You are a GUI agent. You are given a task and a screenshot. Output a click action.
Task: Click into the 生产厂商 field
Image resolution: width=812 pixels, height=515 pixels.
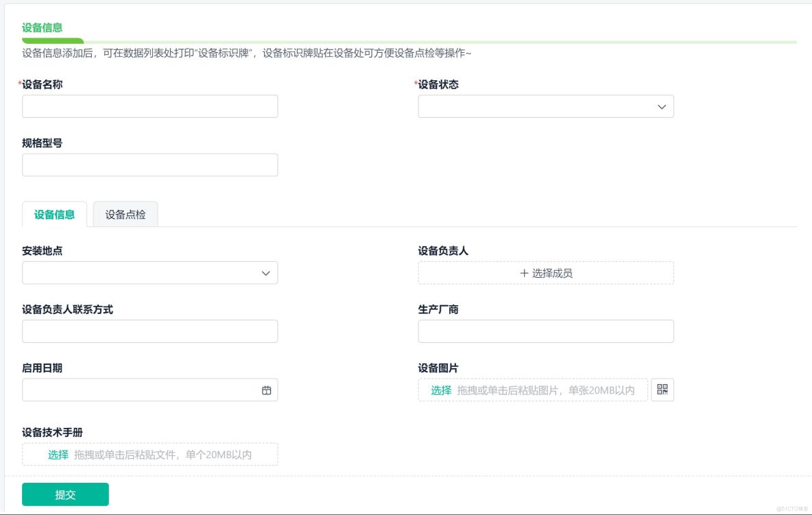coord(545,331)
